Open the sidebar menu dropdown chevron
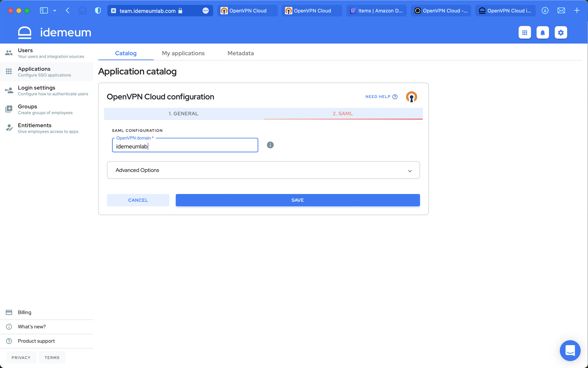The height and width of the screenshot is (368, 588). (55, 11)
